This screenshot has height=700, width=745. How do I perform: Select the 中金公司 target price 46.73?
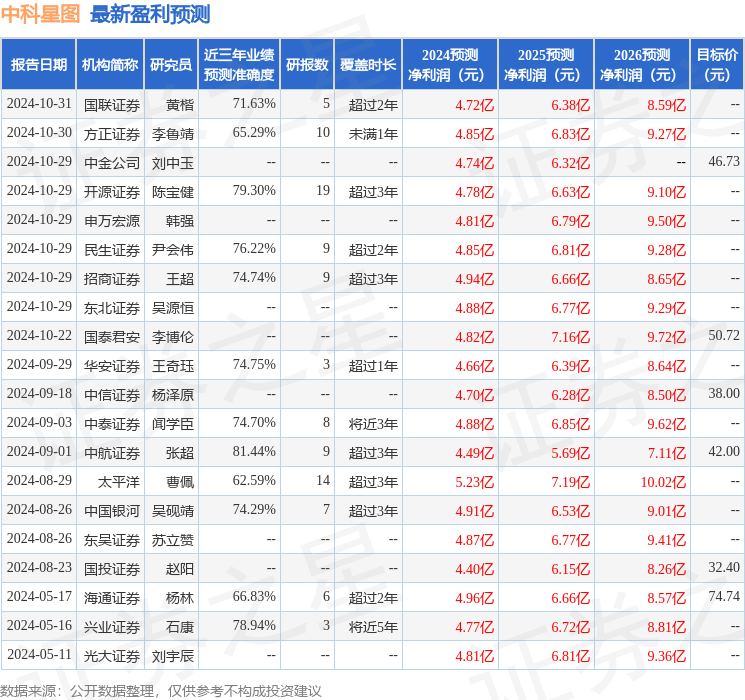(723, 161)
